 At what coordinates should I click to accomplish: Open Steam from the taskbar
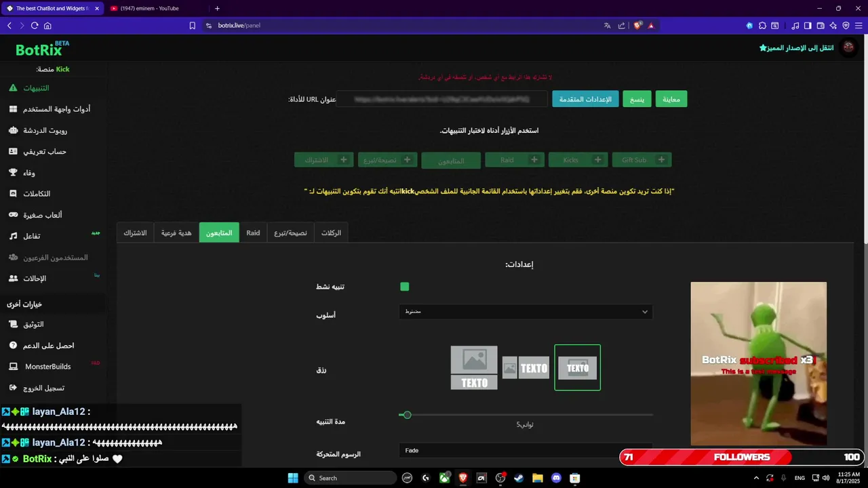[519, 478]
